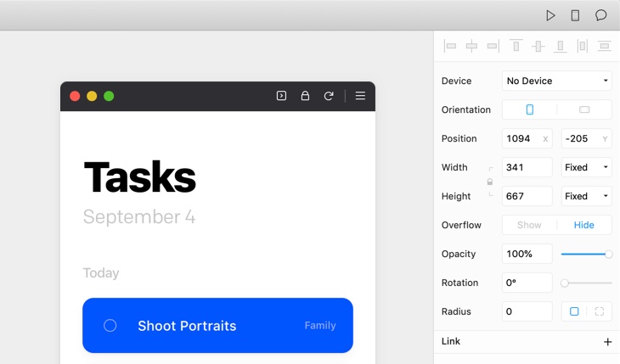Screen dimensions: 620x364
Task: Set Overflow to Hide
Action: click(584, 225)
